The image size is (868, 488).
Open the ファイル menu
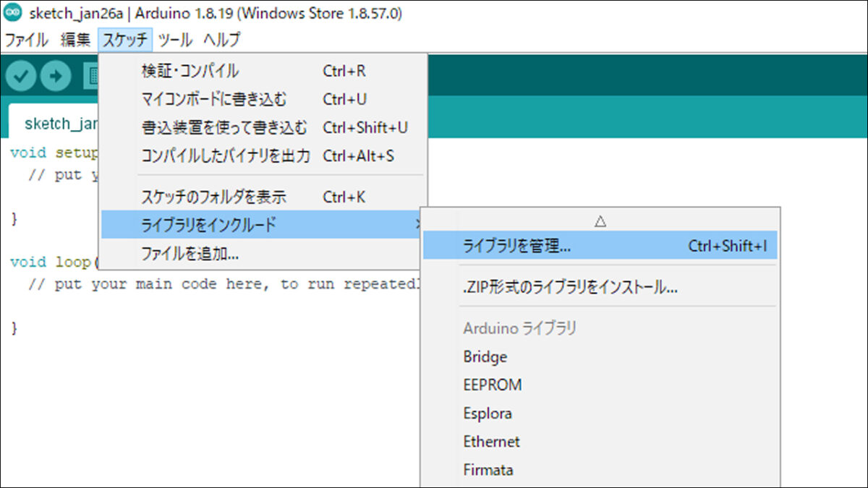26,40
